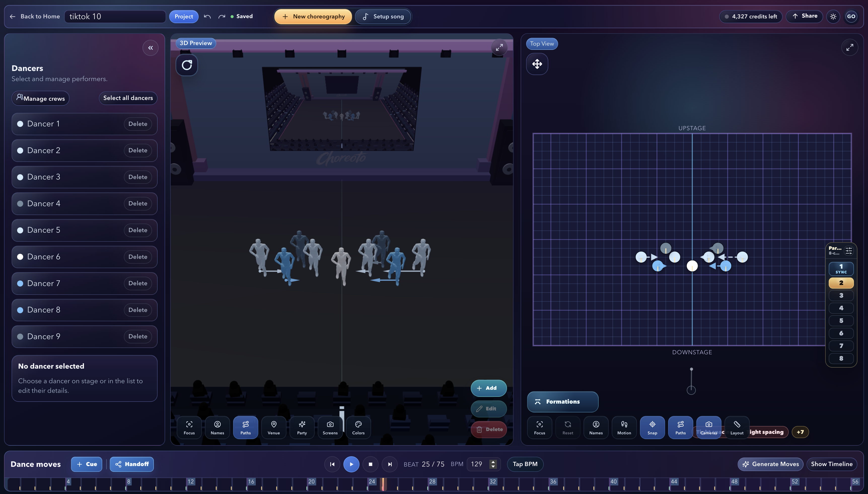
Task: Open the Venue options
Action: coord(274,427)
